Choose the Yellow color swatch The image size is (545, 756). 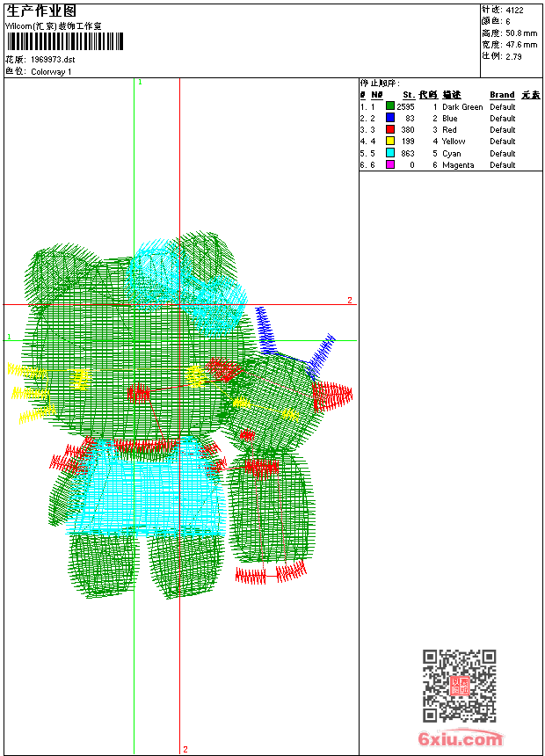390,141
